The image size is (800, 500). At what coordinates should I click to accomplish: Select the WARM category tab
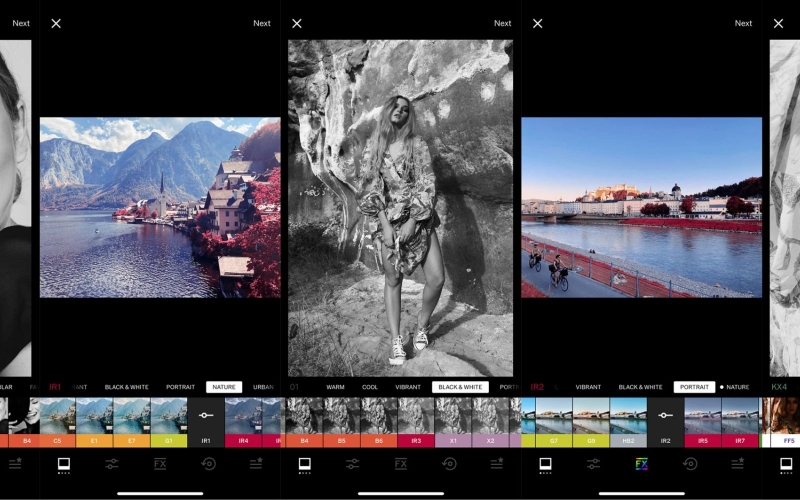click(335, 387)
